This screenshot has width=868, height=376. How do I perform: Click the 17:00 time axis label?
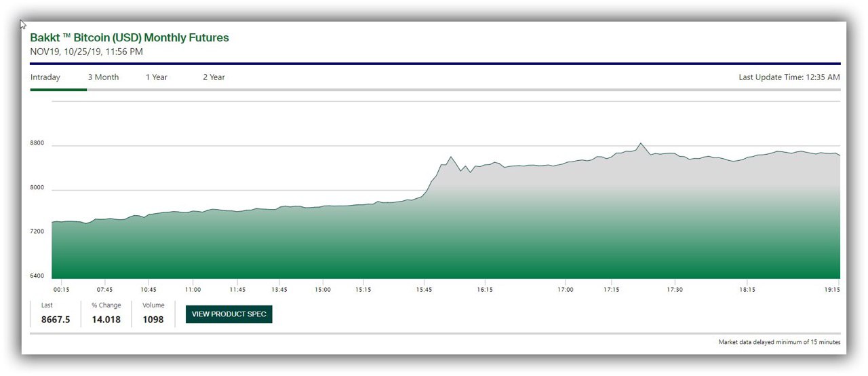pyautogui.click(x=566, y=290)
